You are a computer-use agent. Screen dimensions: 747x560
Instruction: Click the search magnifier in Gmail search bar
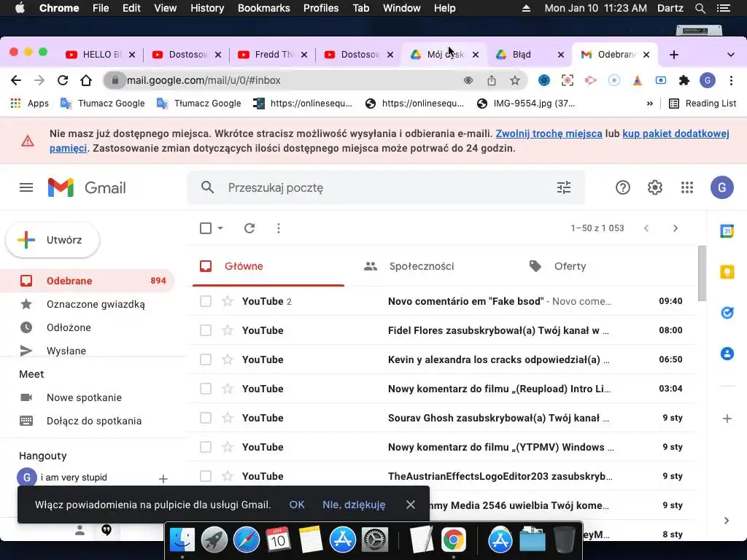pyautogui.click(x=207, y=187)
